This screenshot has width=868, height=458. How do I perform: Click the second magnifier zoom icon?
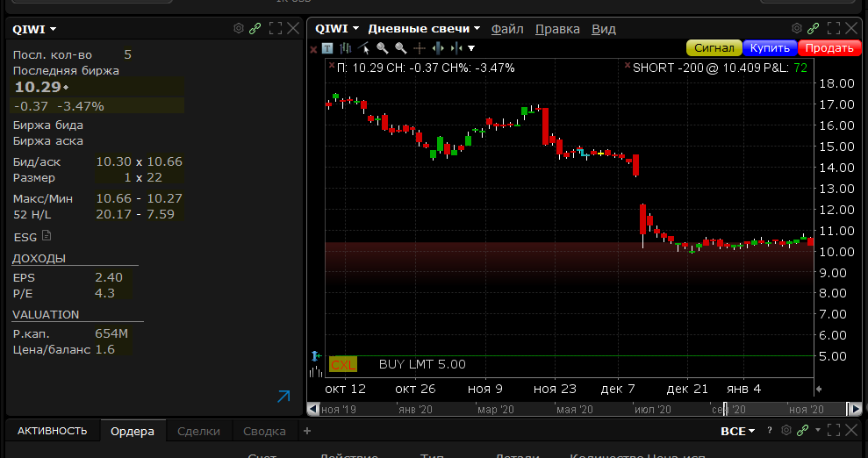[x=401, y=48]
